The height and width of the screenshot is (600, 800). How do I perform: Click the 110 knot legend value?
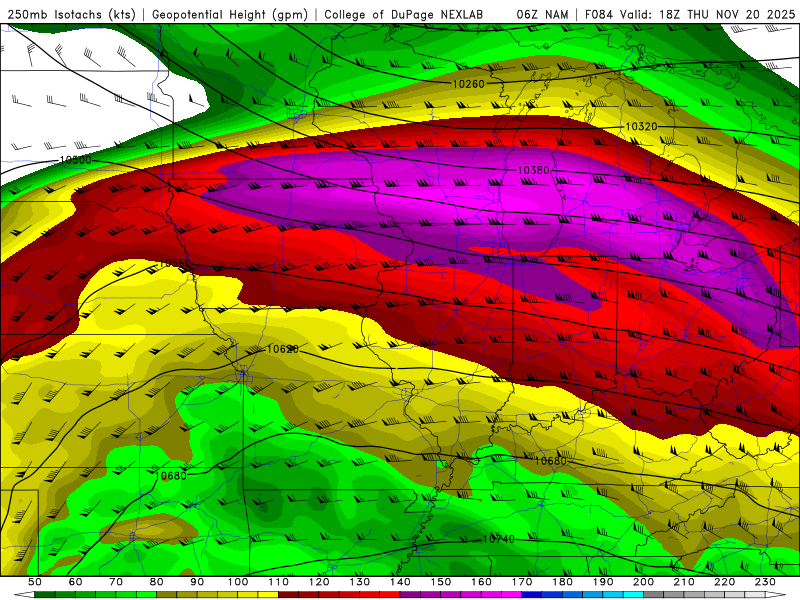pyautogui.click(x=279, y=582)
